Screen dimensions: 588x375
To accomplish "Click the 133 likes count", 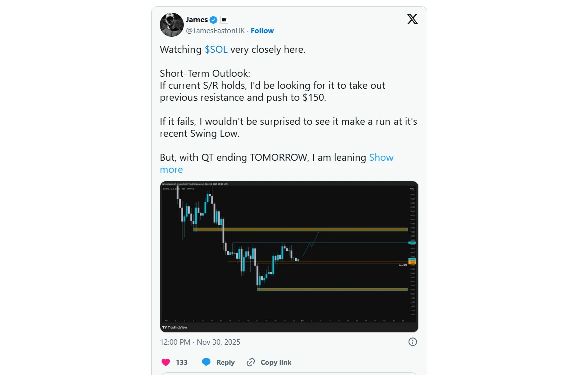I will pyautogui.click(x=182, y=362).
